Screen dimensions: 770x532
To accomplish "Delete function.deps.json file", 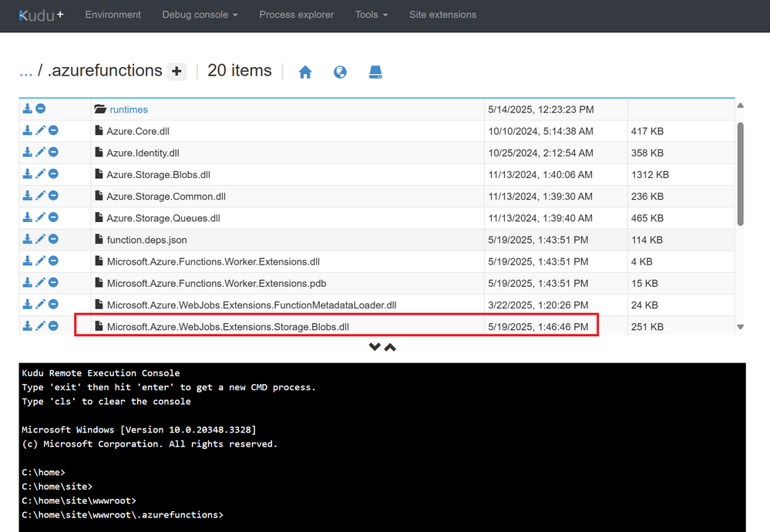I will (x=53, y=239).
